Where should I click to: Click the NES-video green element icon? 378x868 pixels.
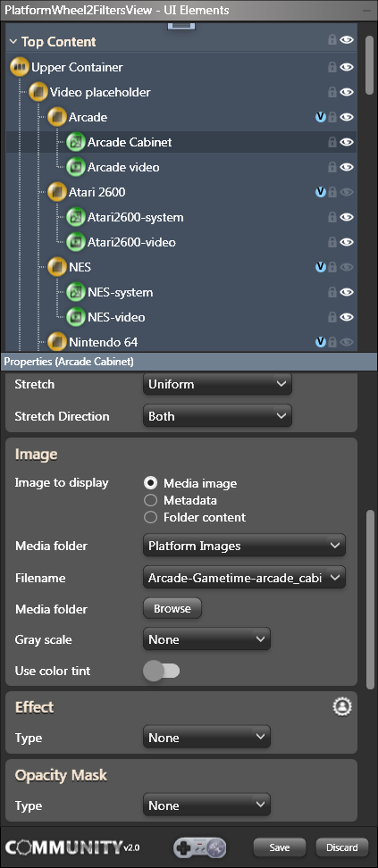75,317
